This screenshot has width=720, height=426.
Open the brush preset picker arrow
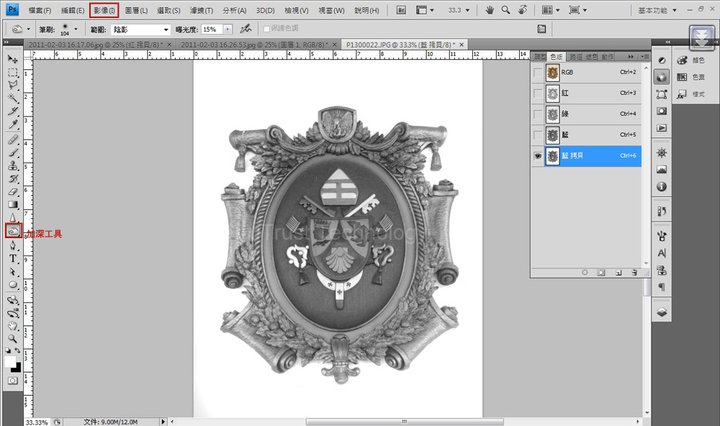pyautogui.click(x=76, y=29)
